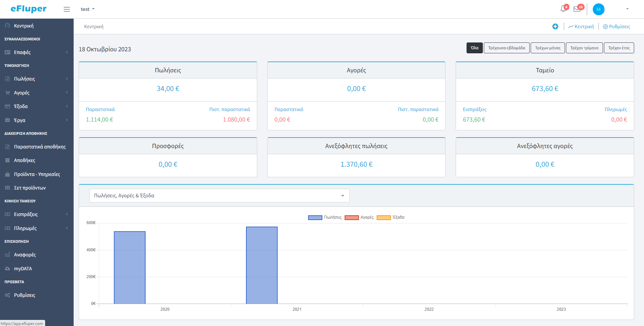Open the hamburger navigation menu

[67, 9]
